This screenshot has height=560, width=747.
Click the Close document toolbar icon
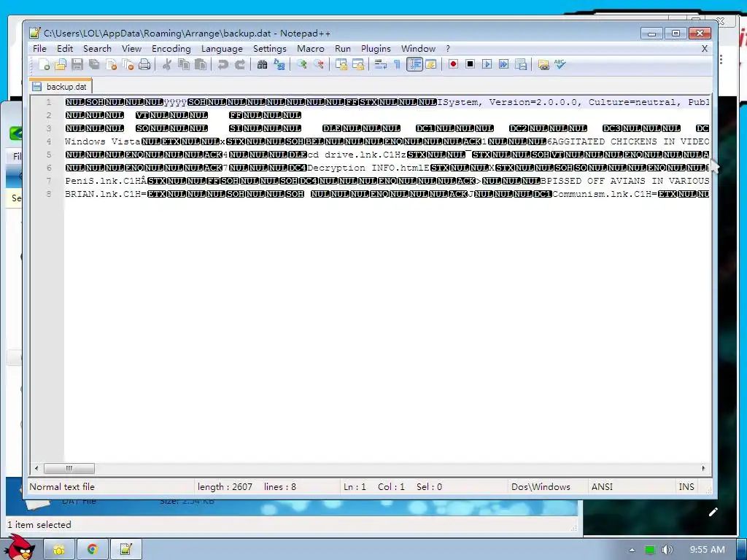click(x=111, y=64)
